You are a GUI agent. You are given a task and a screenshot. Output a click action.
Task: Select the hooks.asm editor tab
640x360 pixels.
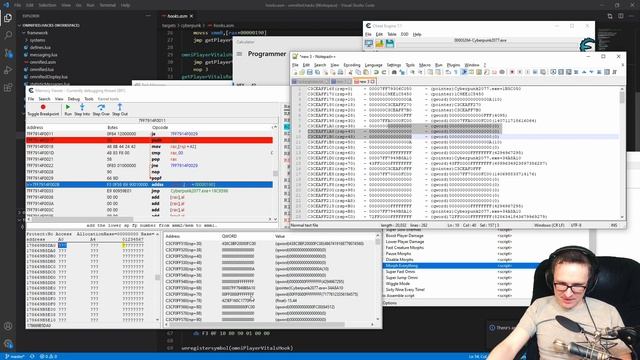(177, 16)
